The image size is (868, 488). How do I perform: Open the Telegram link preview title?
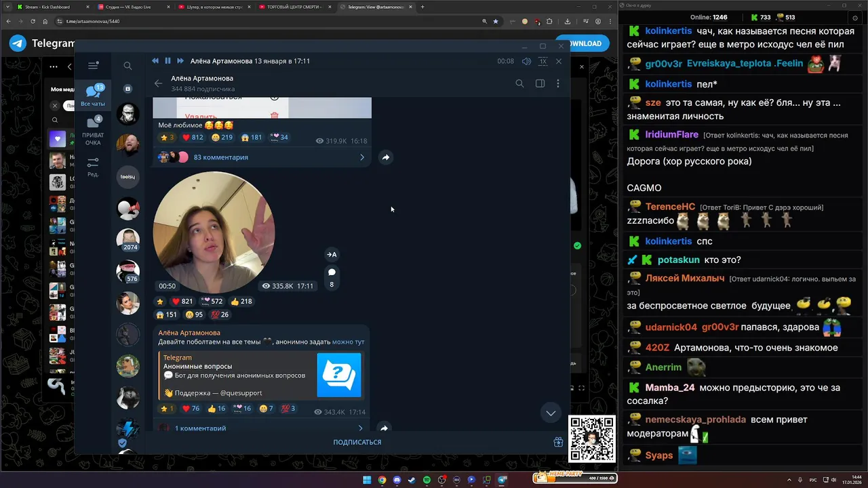tap(178, 358)
